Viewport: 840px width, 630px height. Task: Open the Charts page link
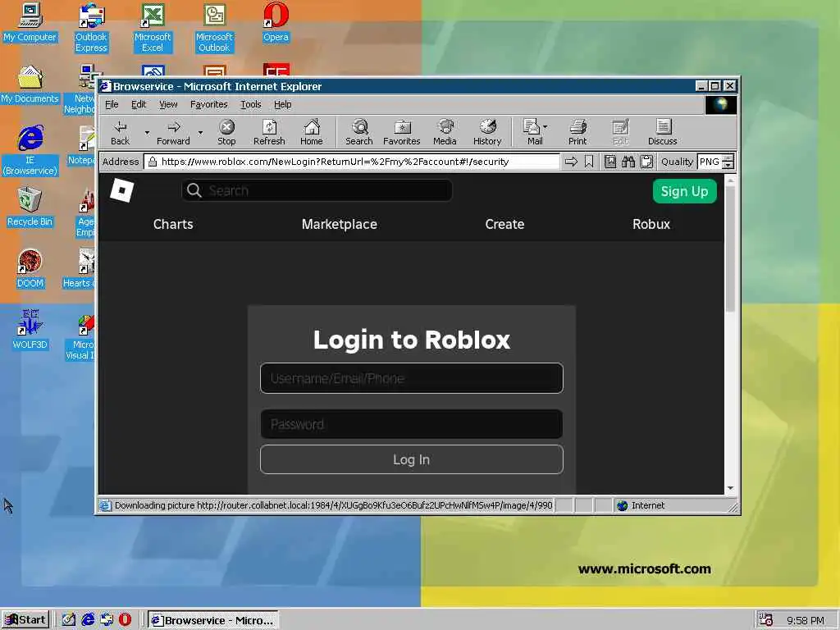coord(173,225)
